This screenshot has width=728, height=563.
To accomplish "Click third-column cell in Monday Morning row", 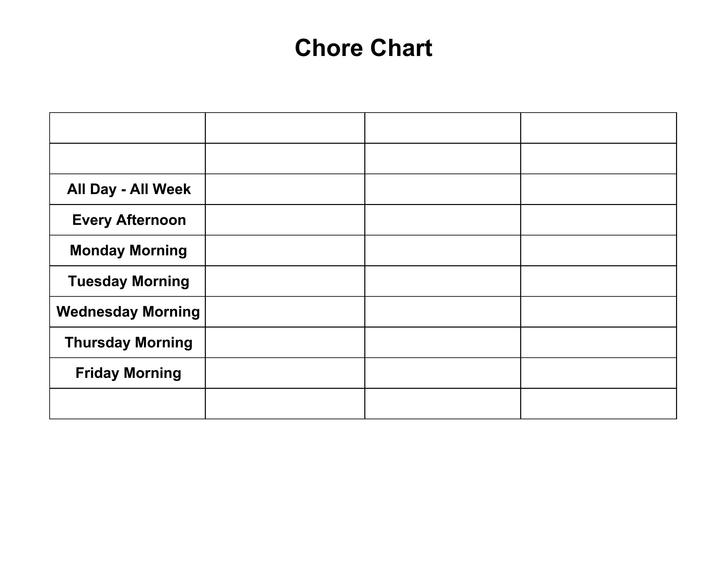I will (443, 250).
